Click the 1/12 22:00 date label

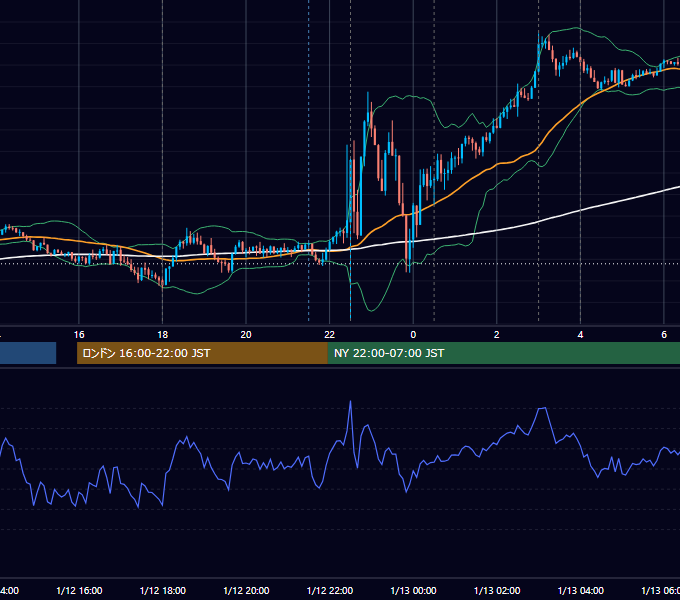tap(330, 591)
